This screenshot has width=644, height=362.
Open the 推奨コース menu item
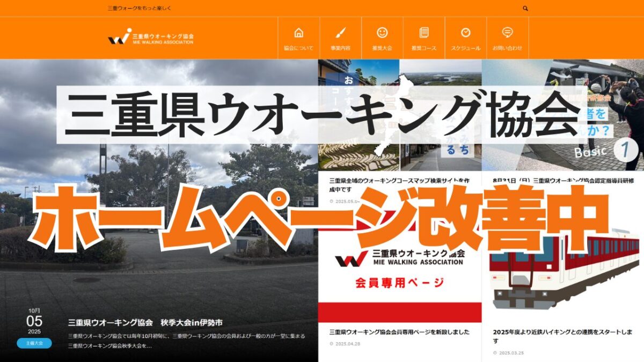(x=424, y=38)
